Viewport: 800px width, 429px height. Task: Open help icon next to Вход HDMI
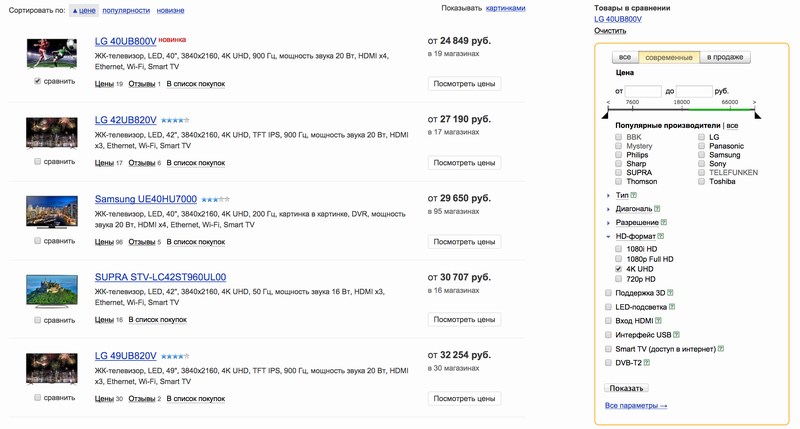[x=659, y=320]
